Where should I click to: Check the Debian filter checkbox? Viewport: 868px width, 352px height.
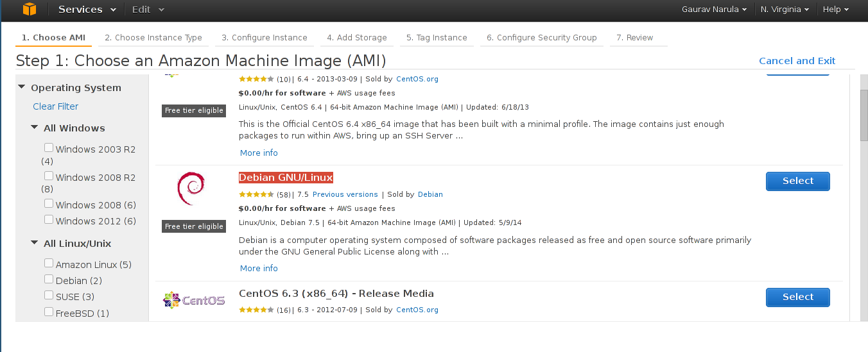click(49, 280)
